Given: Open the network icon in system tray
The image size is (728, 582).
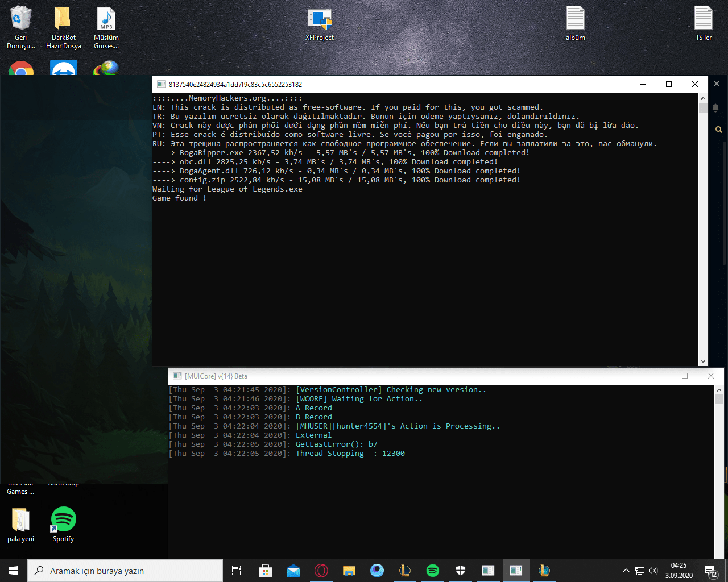Looking at the screenshot, I should tap(640, 571).
